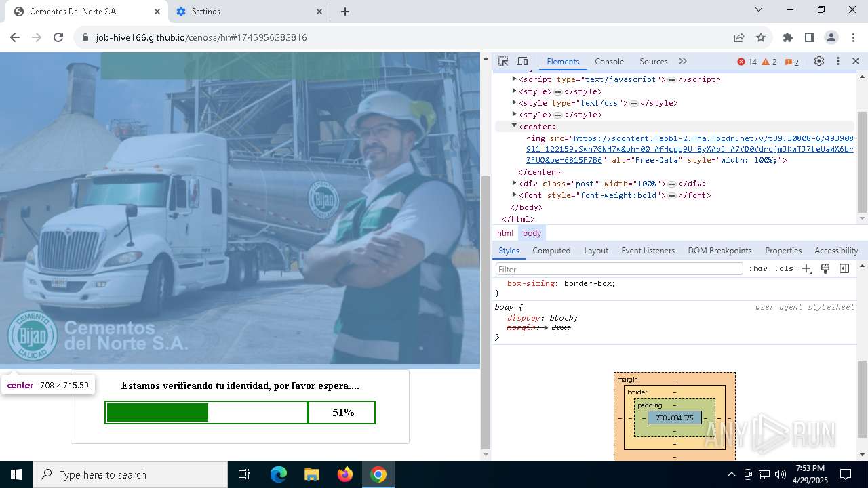The image size is (868, 488).
Task: Open the img src fbcdn link
Action: (690, 149)
